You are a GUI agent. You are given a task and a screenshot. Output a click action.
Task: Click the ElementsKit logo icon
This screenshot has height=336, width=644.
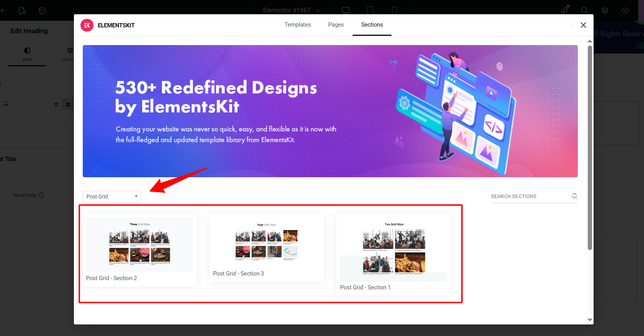point(87,25)
